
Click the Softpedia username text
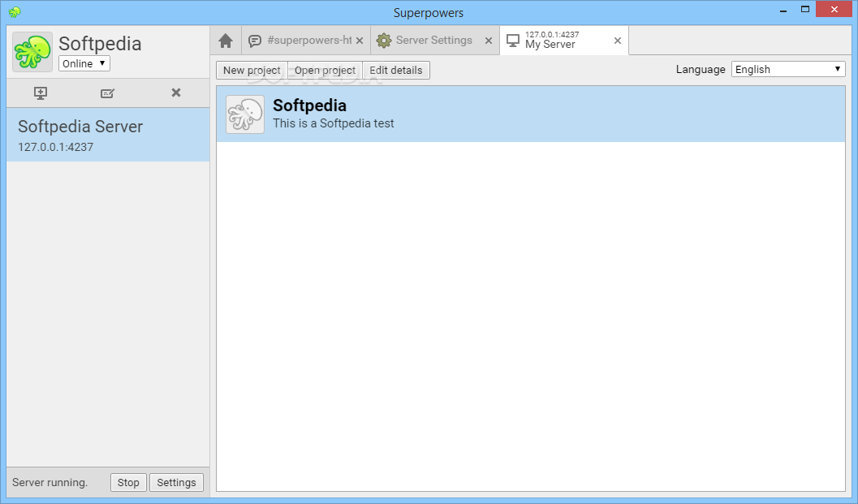coord(100,44)
